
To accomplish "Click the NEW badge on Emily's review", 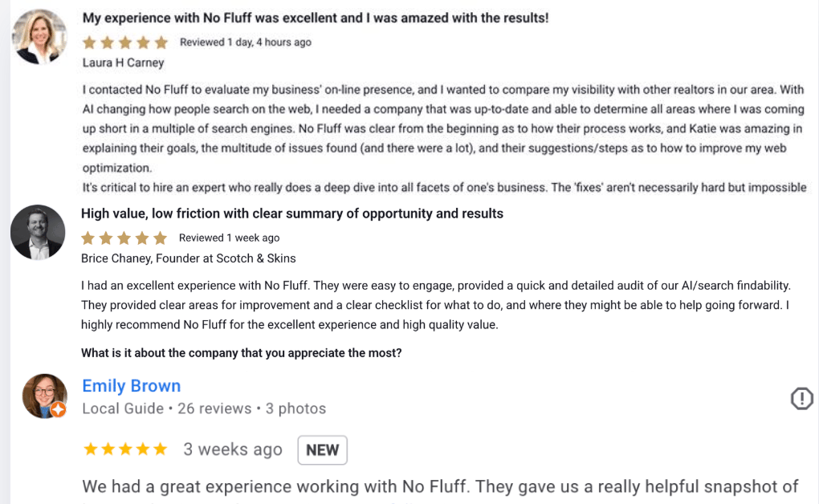I will click(322, 450).
